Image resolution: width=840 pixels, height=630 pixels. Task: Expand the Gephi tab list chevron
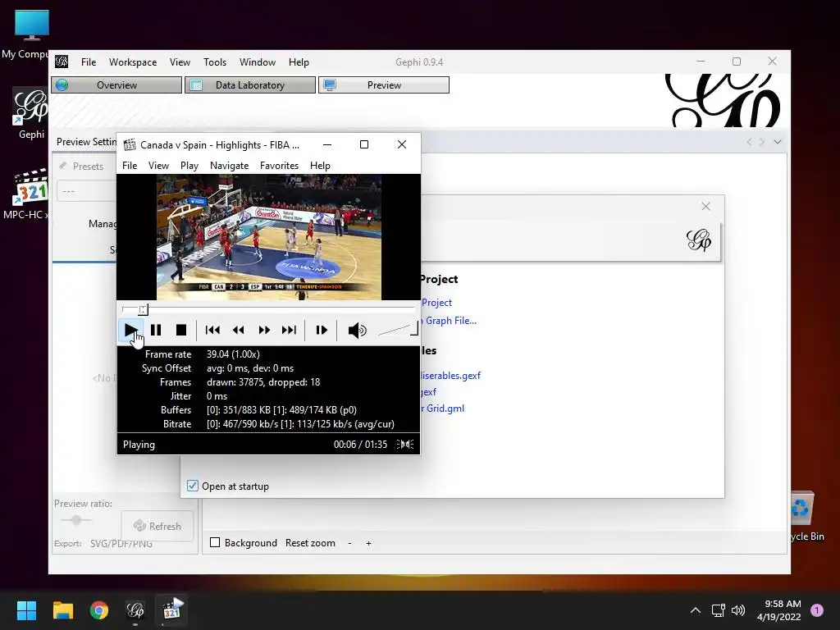(x=778, y=142)
